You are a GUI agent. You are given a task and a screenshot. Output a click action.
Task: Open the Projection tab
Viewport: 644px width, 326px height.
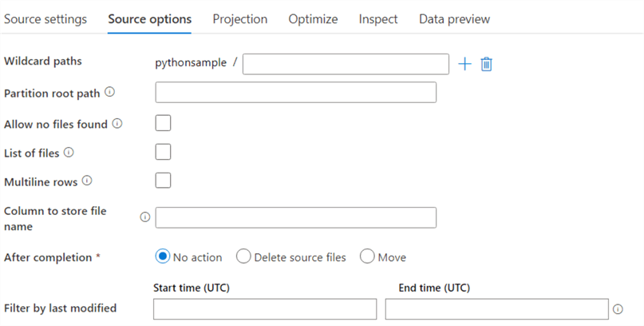point(239,19)
